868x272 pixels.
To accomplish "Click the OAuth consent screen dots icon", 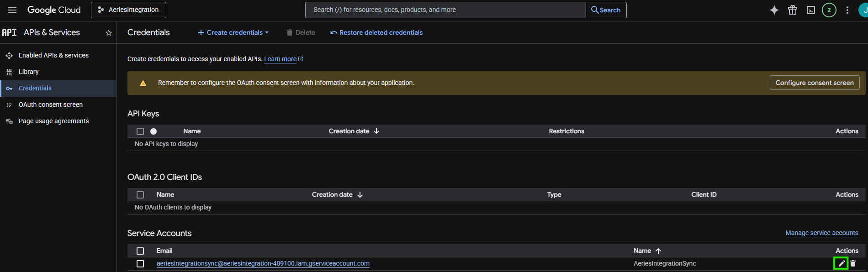I will pyautogui.click(x=9, y=105).
